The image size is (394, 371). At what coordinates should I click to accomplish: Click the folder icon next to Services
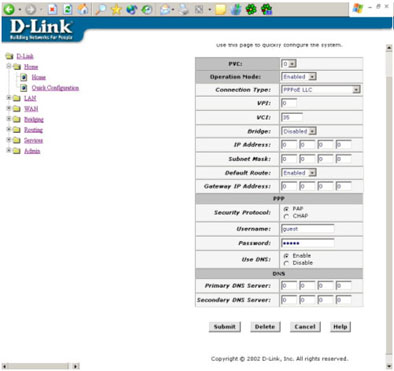pos(17,140)
